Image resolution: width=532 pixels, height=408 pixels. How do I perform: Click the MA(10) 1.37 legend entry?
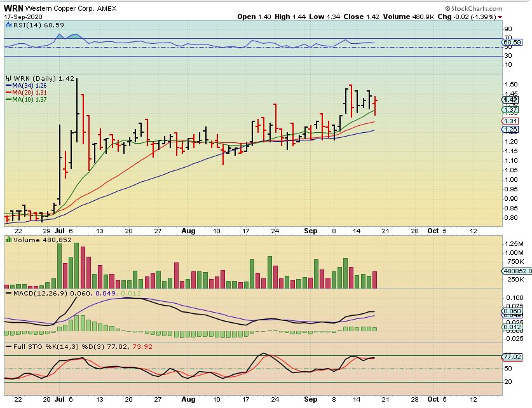click(x=27, y=100)
